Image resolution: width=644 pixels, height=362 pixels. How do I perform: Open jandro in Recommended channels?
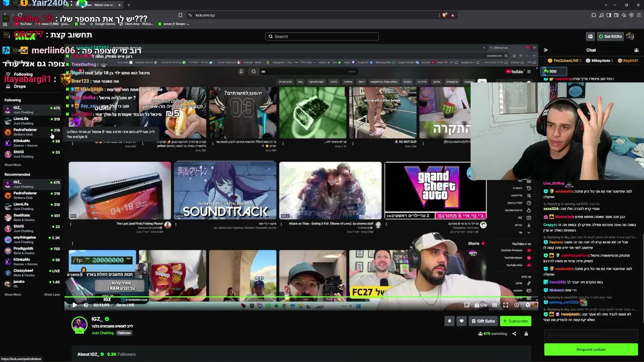(32, 284)
